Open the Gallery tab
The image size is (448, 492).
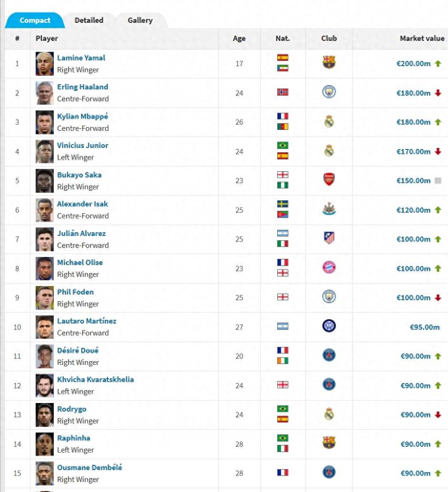coord(140,20)
